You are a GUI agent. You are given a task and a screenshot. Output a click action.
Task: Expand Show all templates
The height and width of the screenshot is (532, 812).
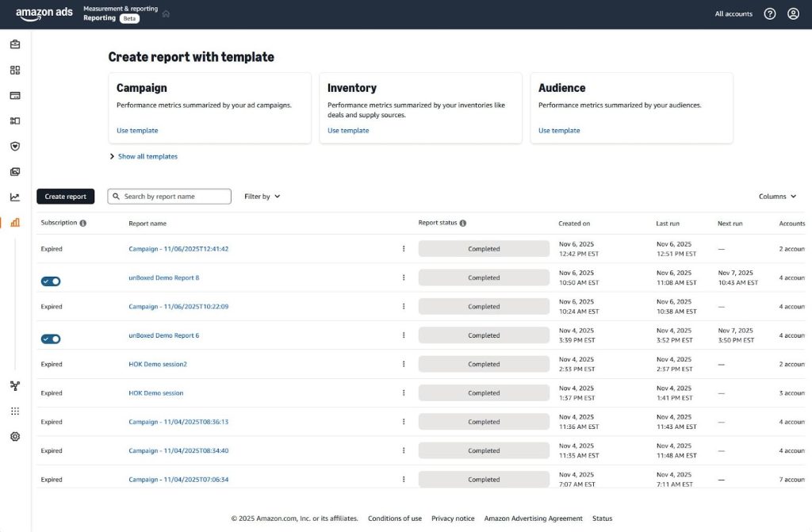click(x=144, y=156)
